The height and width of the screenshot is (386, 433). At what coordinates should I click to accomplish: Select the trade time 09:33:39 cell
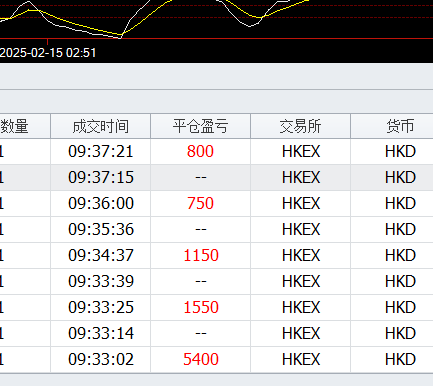(x=101, y=281)
